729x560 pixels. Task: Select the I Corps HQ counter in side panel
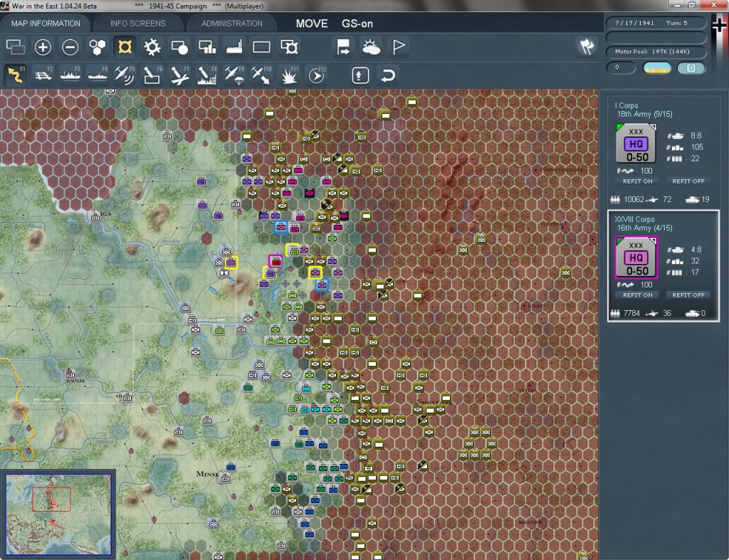636,144
